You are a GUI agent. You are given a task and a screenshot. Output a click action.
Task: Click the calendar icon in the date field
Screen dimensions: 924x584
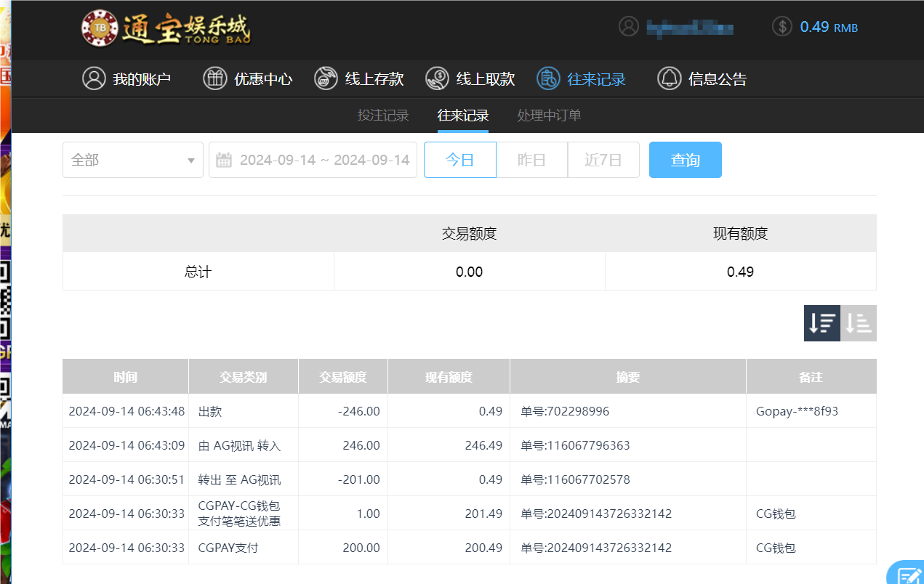(225, 160)
